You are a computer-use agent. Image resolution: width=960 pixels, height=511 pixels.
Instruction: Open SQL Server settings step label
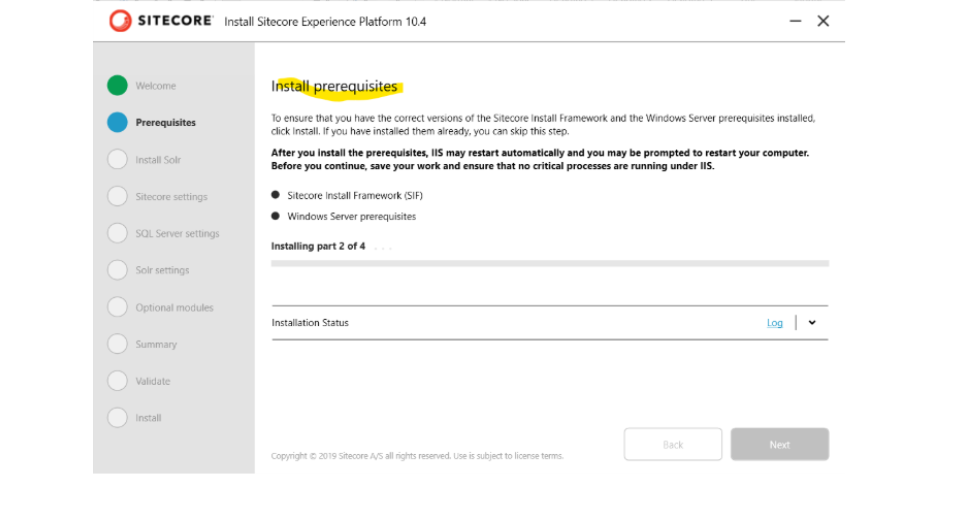(x=177, y=233)
